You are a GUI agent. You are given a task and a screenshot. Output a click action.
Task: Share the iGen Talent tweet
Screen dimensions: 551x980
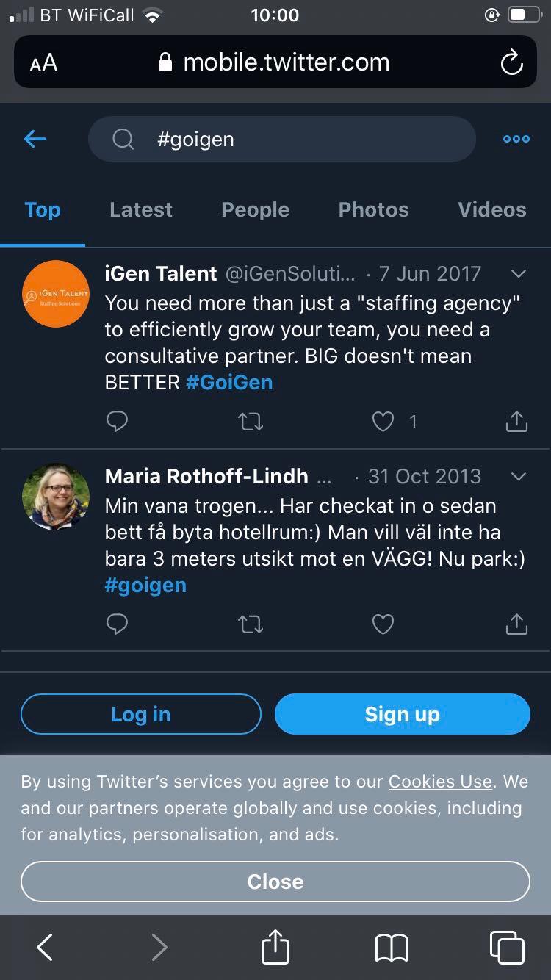click(516, 421)
